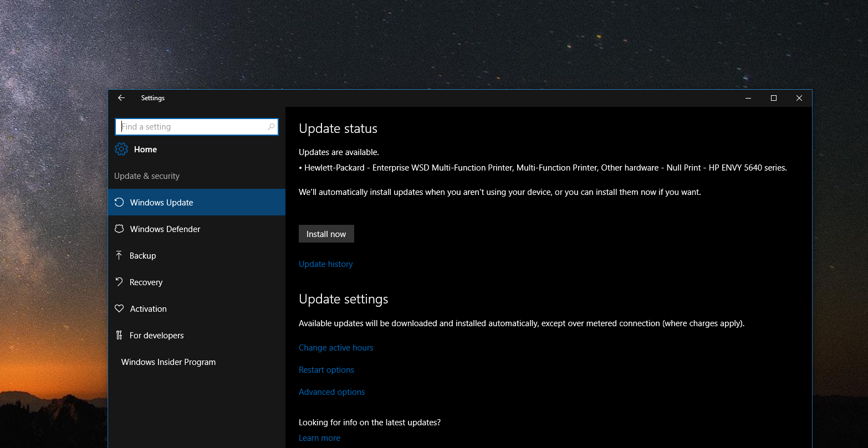
Task: Click the 'Update & security' label
Action: point(147,176)
